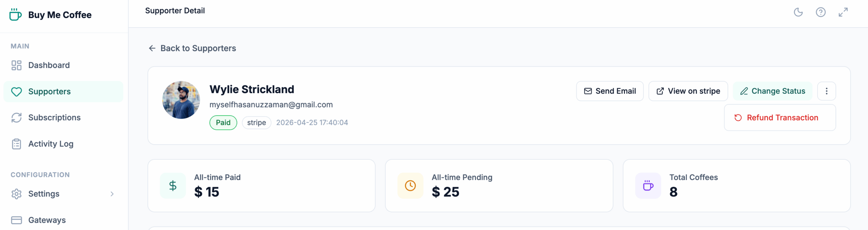The height and width of the screenshot is (230, 868).
Task: Enter fullscreen using the expand arrows icon
Action: 843,12
